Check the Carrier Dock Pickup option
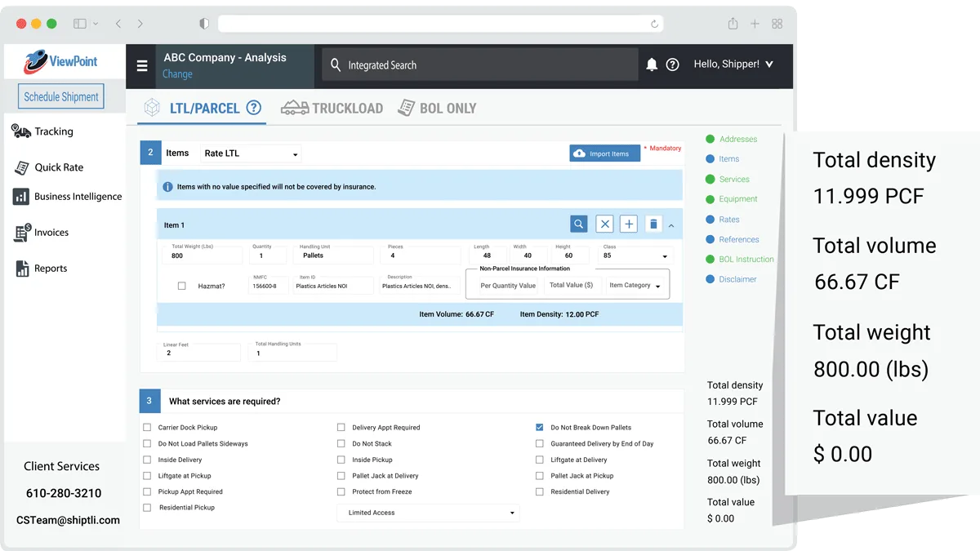This screenshot has width=980, height=551. [x=147, y=427]
